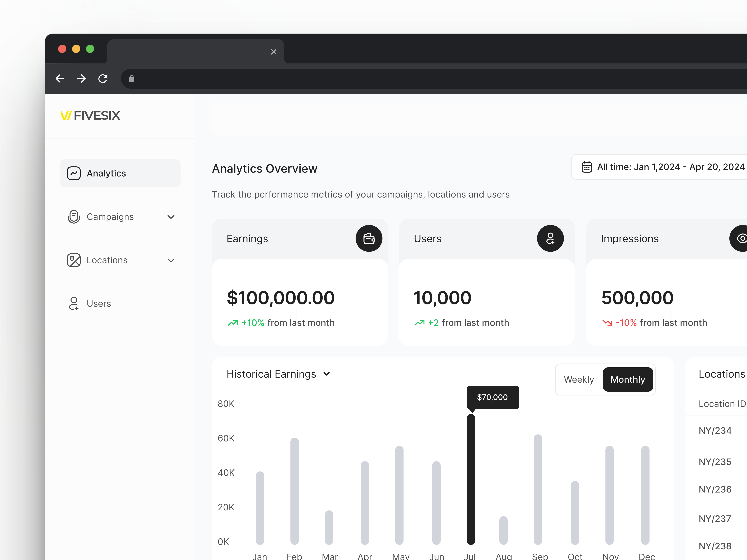Switch chart to Weekly view
Viewport: 747px width, 560px height.
click(579, 379)
